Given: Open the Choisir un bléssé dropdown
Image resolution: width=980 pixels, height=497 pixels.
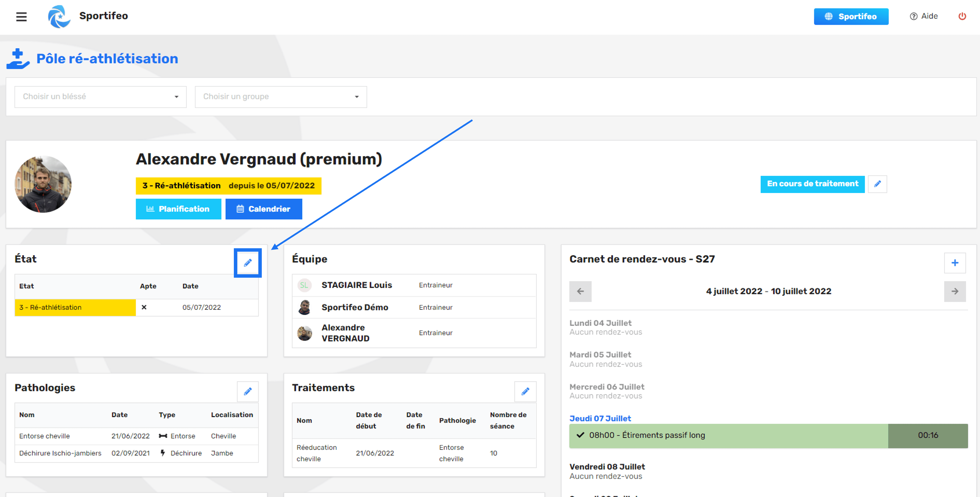Looking at the screenshot, I should (x=101, y=97).
